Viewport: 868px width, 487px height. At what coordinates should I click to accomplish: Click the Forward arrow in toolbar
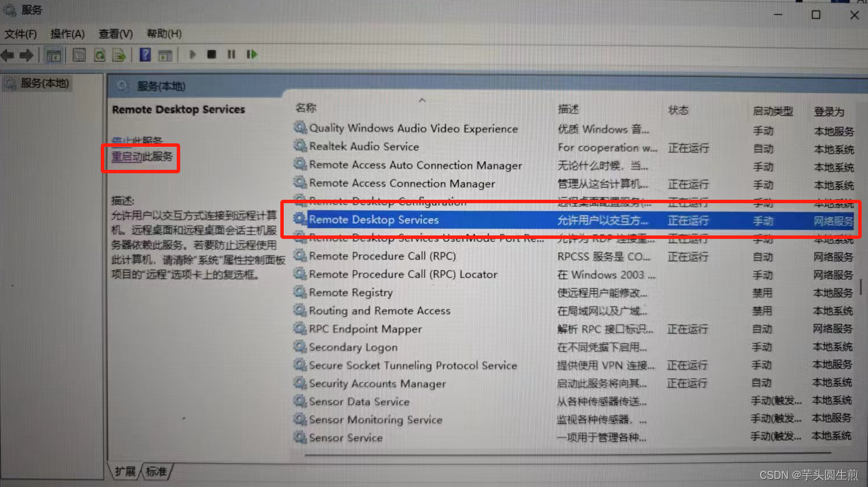tap(26, 55)
